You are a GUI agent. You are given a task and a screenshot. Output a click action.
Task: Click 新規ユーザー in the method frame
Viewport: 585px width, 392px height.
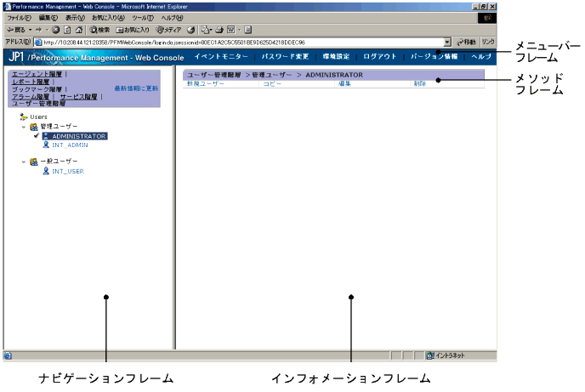(205, 84)
